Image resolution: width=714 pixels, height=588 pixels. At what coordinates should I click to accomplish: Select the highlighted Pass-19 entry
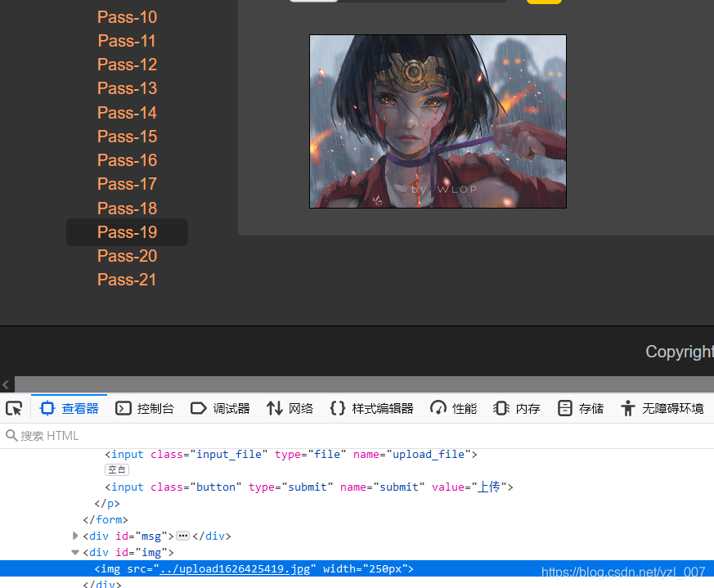127,231
